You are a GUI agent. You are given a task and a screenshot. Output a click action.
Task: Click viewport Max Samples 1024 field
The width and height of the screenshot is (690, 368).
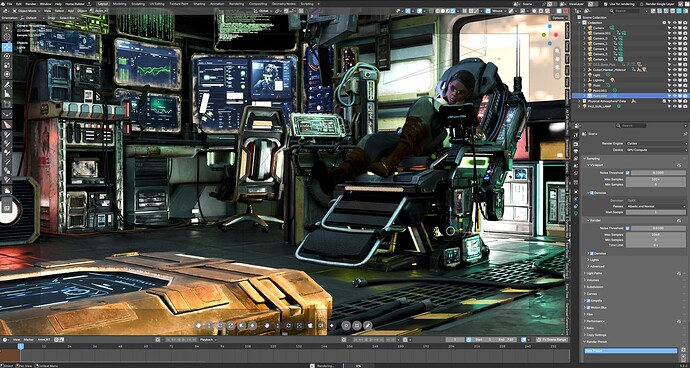(656, 179)
